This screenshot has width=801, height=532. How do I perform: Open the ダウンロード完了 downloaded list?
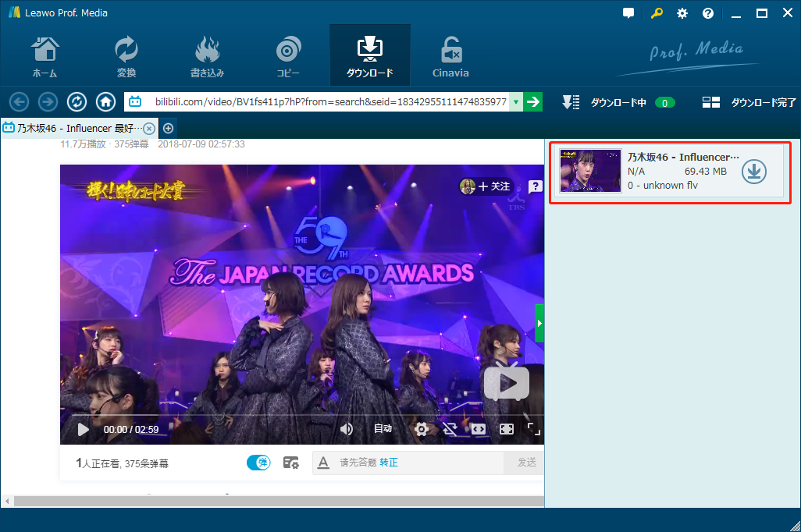click(749, 103)
